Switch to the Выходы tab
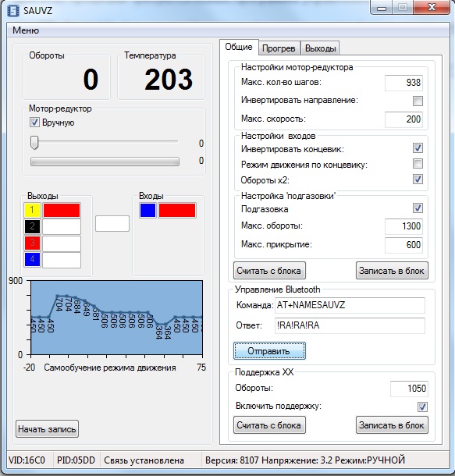The height and width of the screenshot is (476, 455). (x=320, y=48)
